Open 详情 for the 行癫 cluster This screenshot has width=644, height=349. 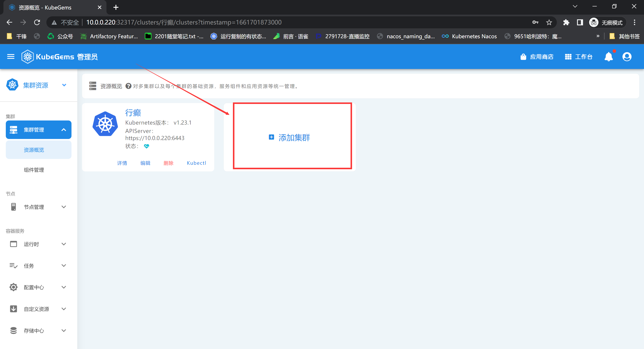tap(122, 163)
